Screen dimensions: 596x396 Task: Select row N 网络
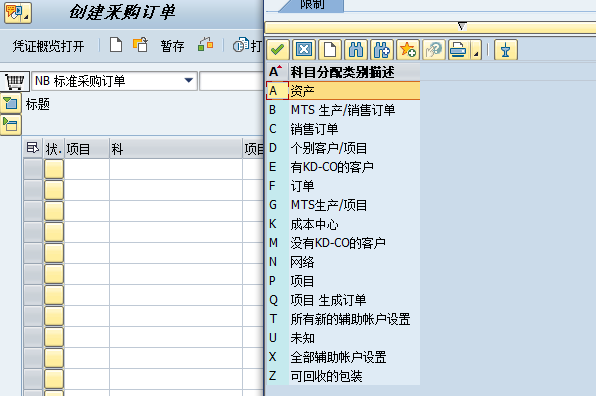(343, 262)
